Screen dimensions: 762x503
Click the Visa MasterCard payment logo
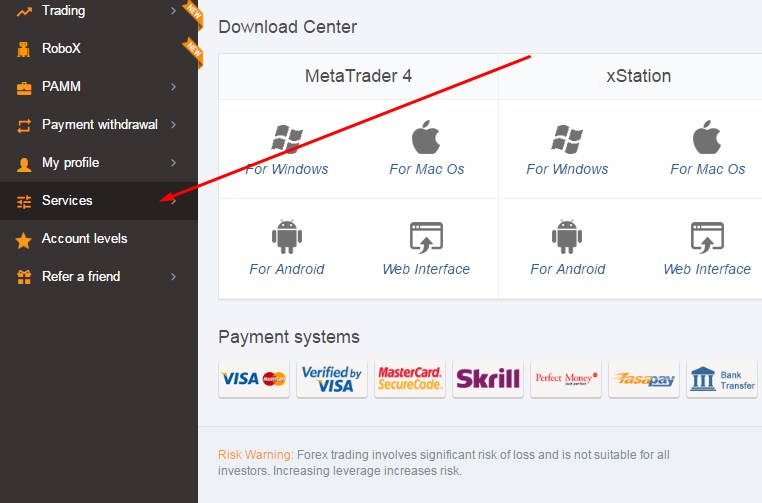click(x=254, y=379)
